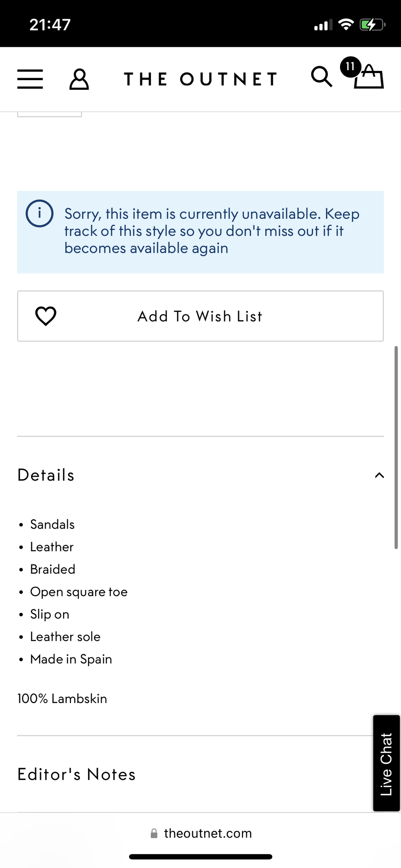Image resolution: width=401 pixels, height=868 pixels.
Task: Click the Add To Wish List button
Action: (x=200, y=316)
